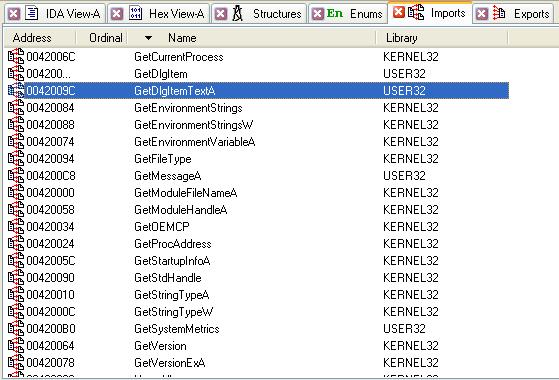Select the GetEnvironmentStringsW import name

[194, 125]
